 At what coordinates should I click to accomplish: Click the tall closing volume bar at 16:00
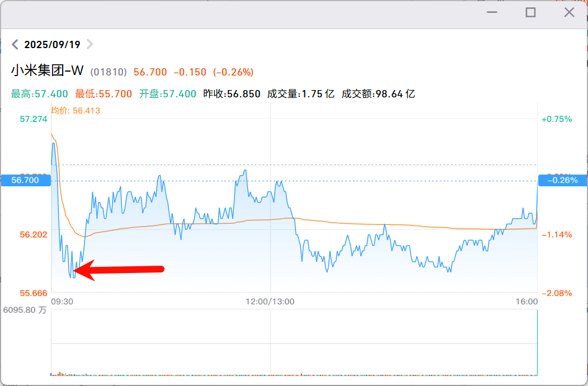(537, 342)
